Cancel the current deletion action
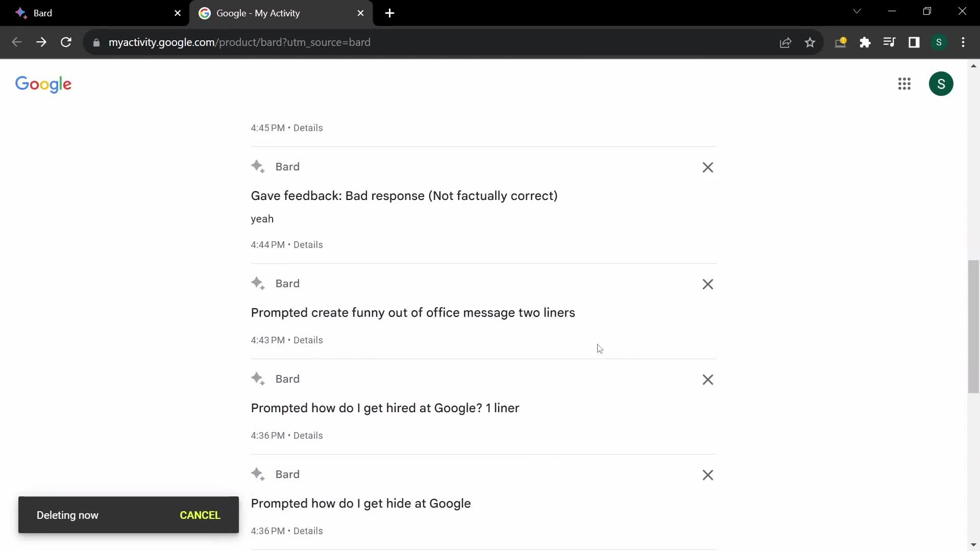 [x=200, y=515]
